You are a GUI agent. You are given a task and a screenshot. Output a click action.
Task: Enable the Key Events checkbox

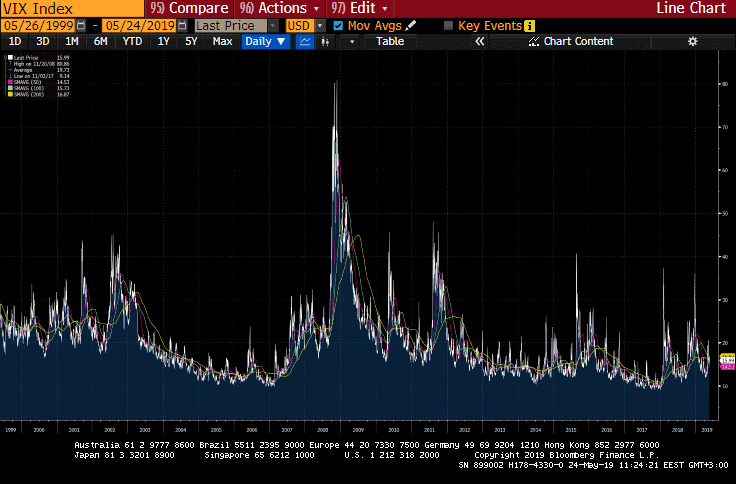pos(448,26)
